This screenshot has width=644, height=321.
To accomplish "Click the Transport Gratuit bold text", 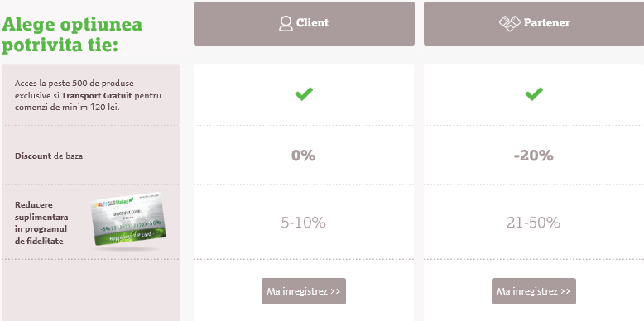I will click(97, 96).
